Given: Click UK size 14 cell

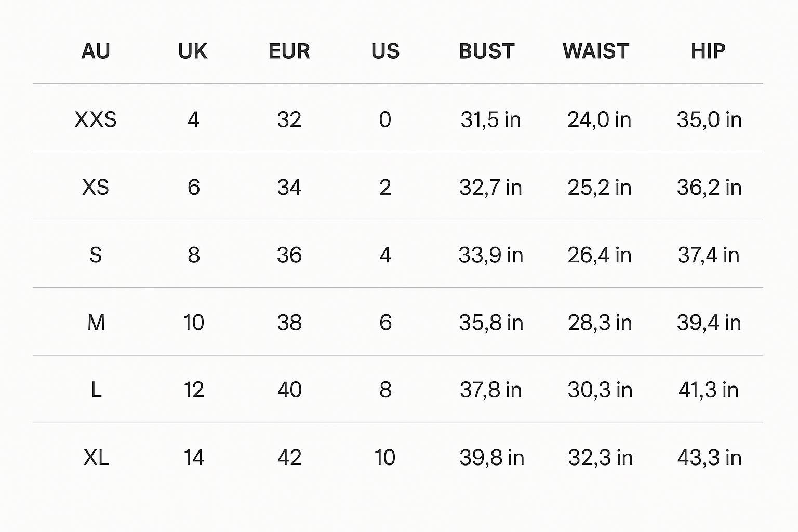Looking at the screenshot, I should pos(193,458).
